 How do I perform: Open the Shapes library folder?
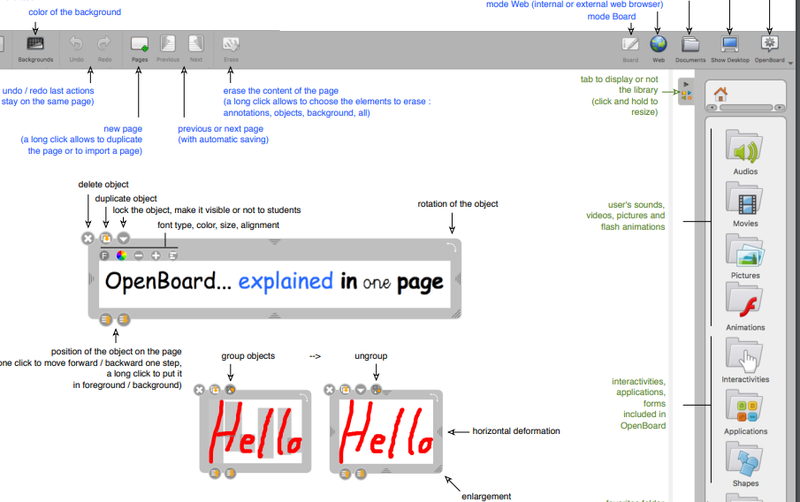pos(745,464)
